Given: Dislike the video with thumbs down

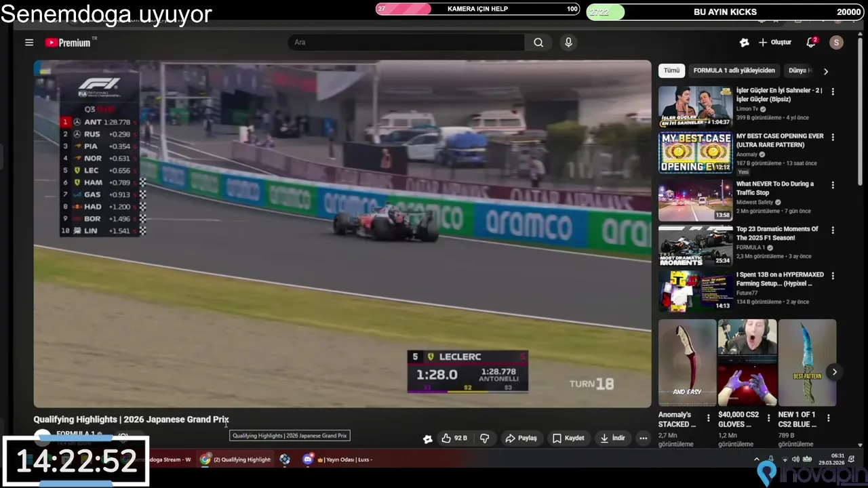Looking at the screenshot, I should click(484, 439).
